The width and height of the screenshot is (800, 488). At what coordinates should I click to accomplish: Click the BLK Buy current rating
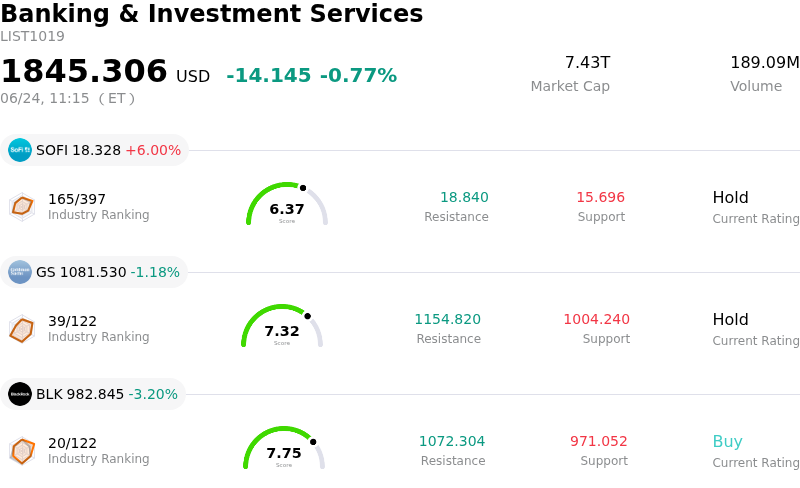click(728, 441)
